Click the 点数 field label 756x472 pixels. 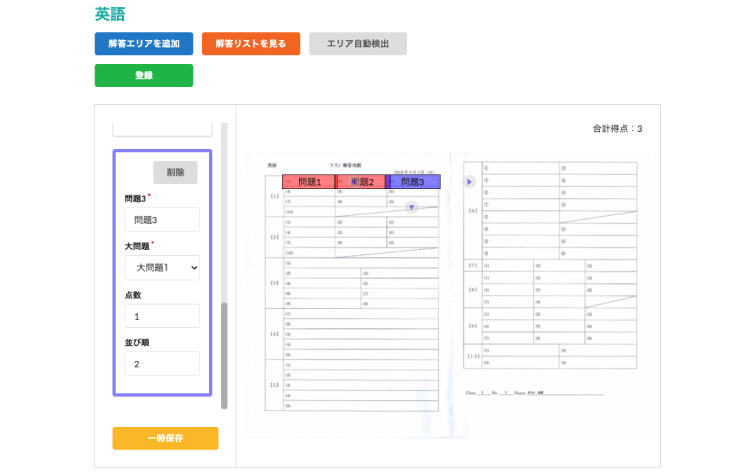click(x=133, y=295)
